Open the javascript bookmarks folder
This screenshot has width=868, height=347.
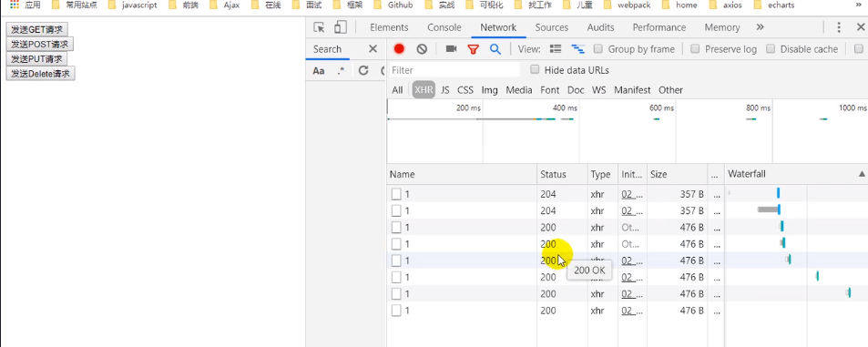(132, 5)
